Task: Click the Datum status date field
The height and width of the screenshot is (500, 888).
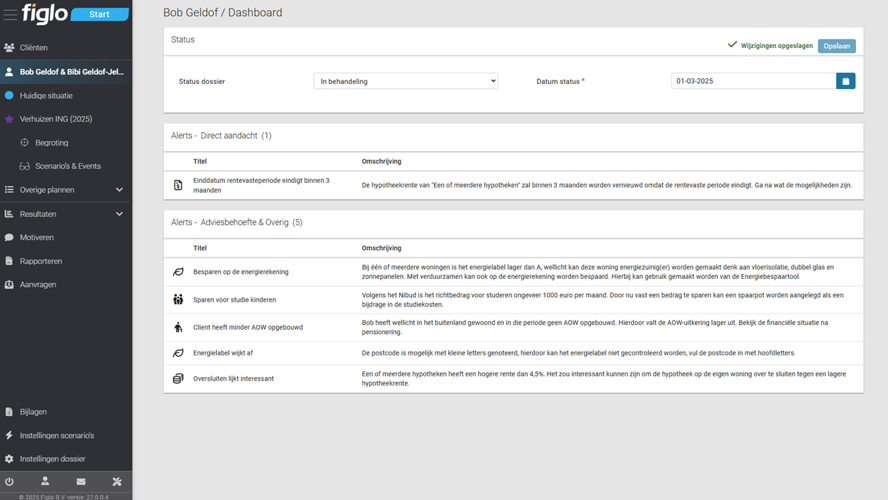Action: pyautogui.click(x=753, y=81)
